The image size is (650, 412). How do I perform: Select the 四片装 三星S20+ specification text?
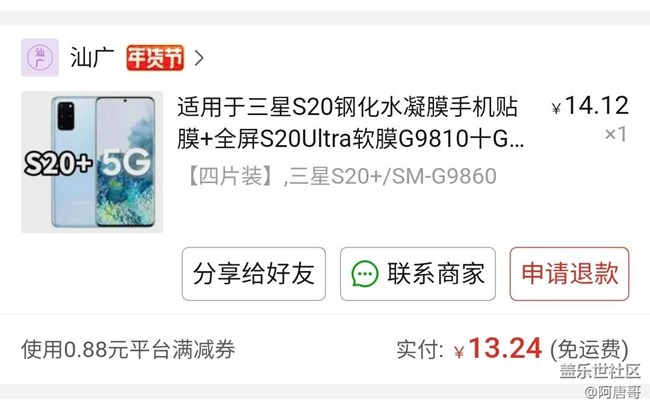tap(340, 176)
